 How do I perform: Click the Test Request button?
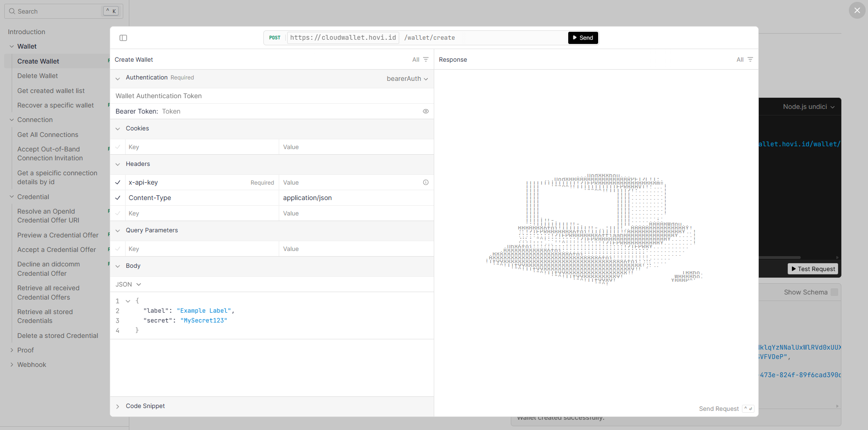coord(813,269)
